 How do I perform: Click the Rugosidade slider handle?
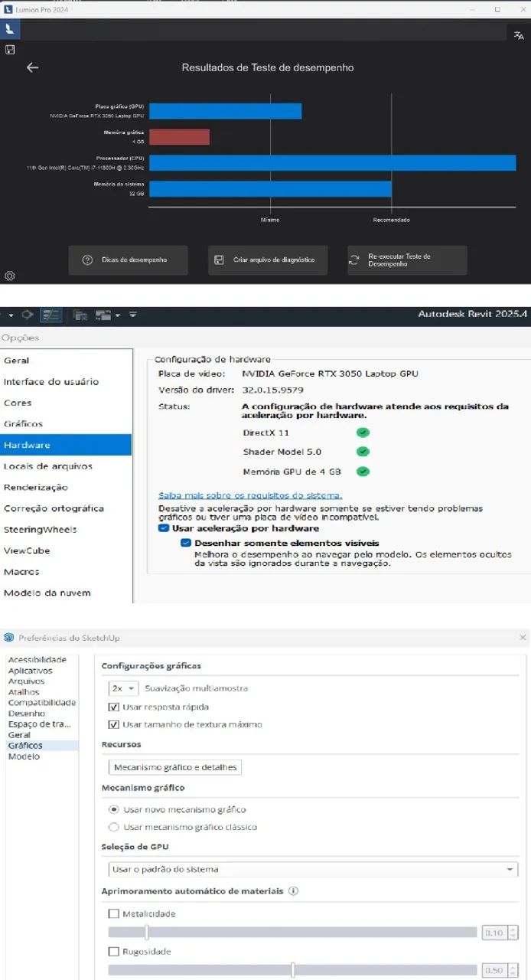[293, 970]
